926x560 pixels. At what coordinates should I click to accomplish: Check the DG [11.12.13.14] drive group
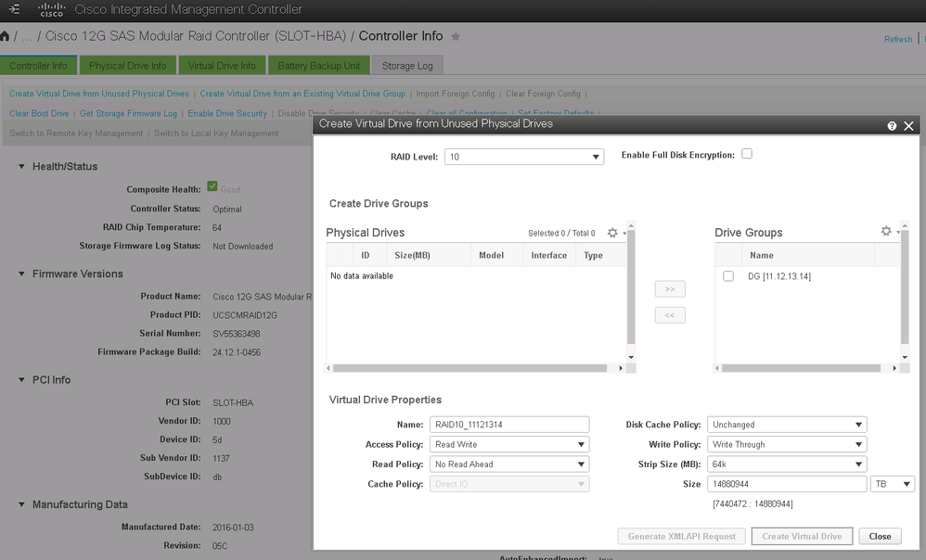tap(728, 276)
